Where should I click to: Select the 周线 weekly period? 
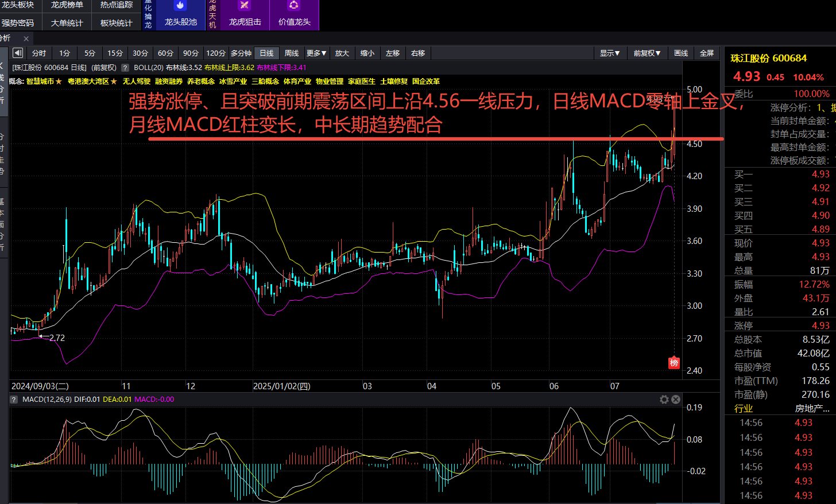point(292,53)
